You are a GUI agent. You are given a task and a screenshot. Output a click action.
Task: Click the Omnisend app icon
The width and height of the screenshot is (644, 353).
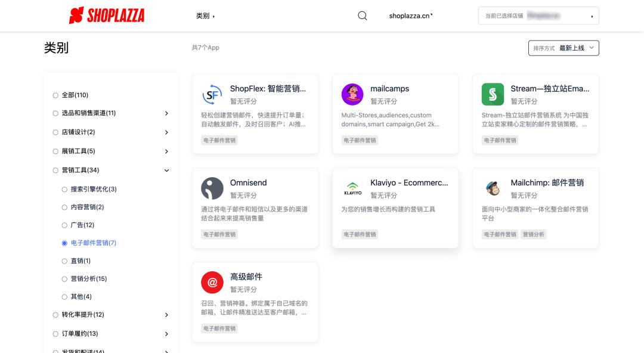(212, 188)
